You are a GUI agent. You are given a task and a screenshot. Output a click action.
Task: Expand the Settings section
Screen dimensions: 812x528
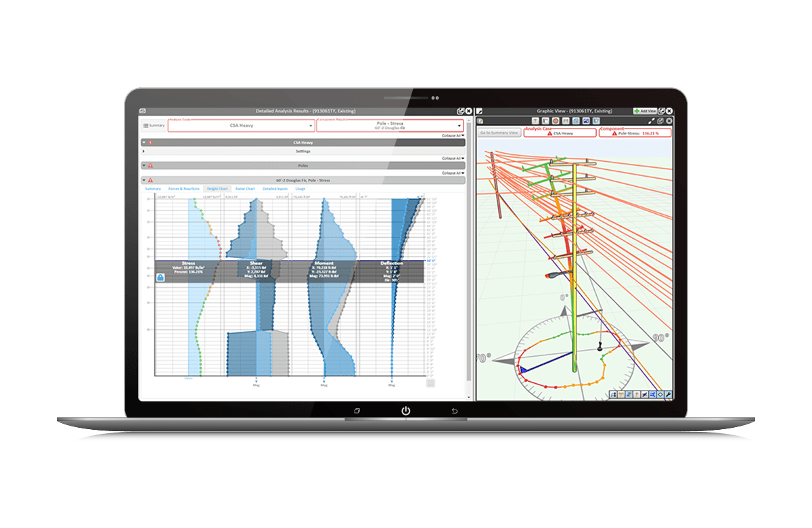(143, 152)
